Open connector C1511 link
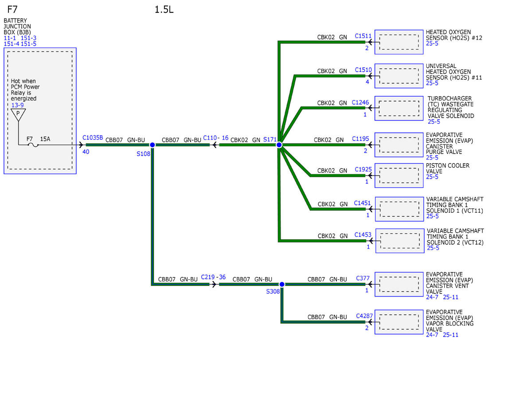This screenshot has width=532, height=411. [x=364, y=36]
